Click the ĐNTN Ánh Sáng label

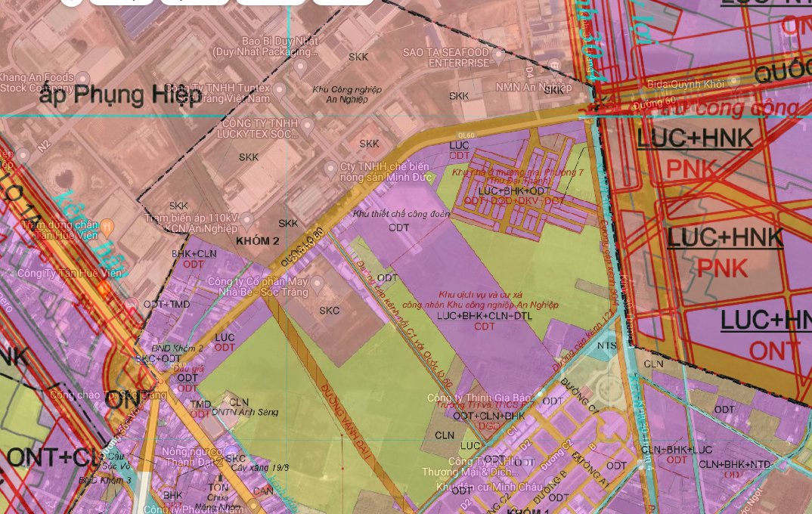pyautogui.click(x=245, y=412)
